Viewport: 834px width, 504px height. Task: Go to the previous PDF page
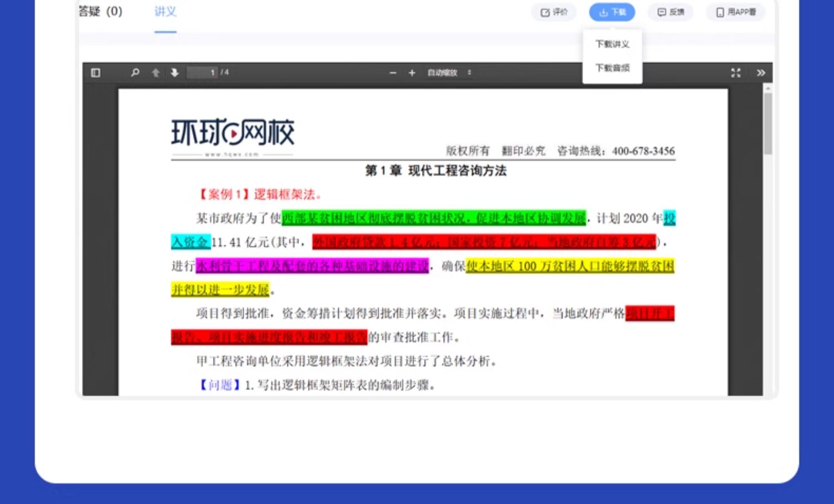[156, 73]
